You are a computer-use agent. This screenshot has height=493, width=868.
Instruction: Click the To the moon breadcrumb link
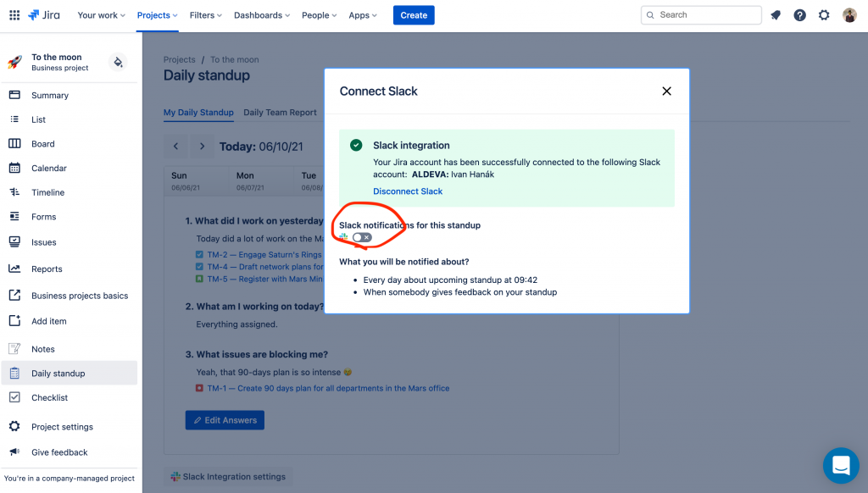(x=235, y=60)
